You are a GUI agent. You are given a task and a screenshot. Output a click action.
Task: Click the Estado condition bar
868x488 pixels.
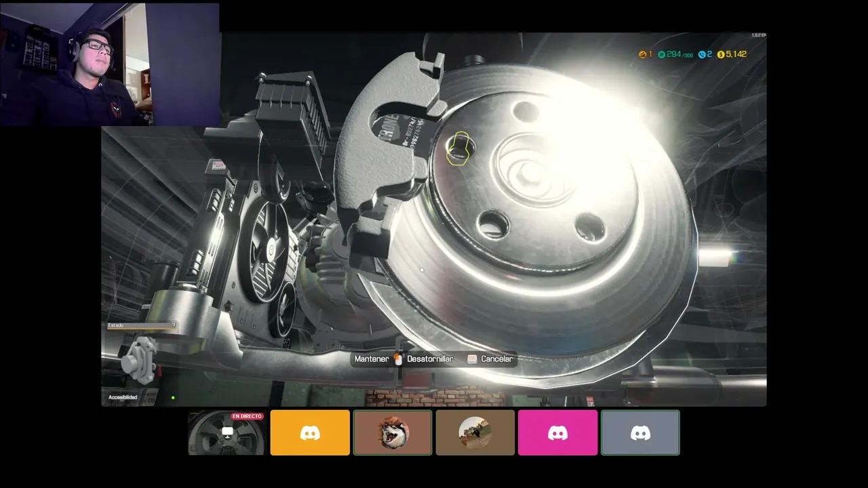coord(142,326)
